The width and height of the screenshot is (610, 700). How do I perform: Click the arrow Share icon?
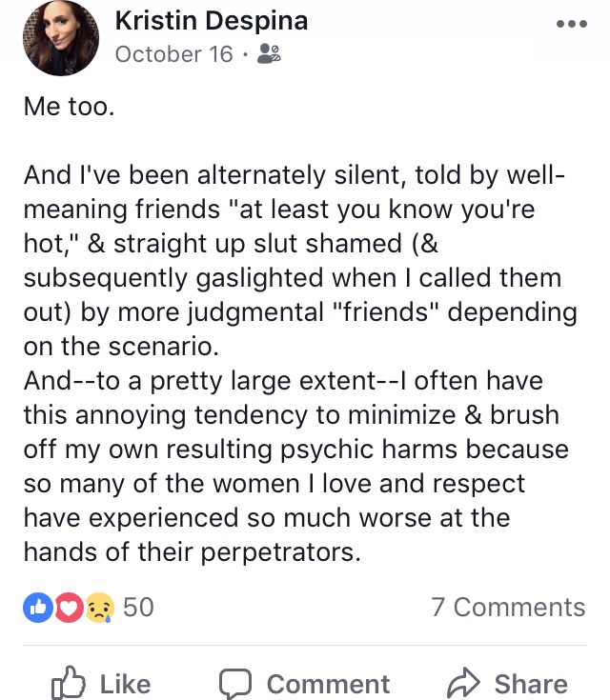pyautogui.click(x=463, y=683)
